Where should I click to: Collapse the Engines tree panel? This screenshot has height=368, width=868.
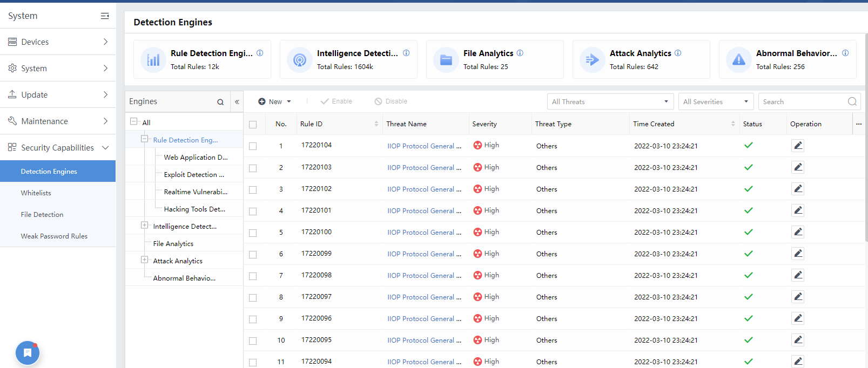point(237,102)
